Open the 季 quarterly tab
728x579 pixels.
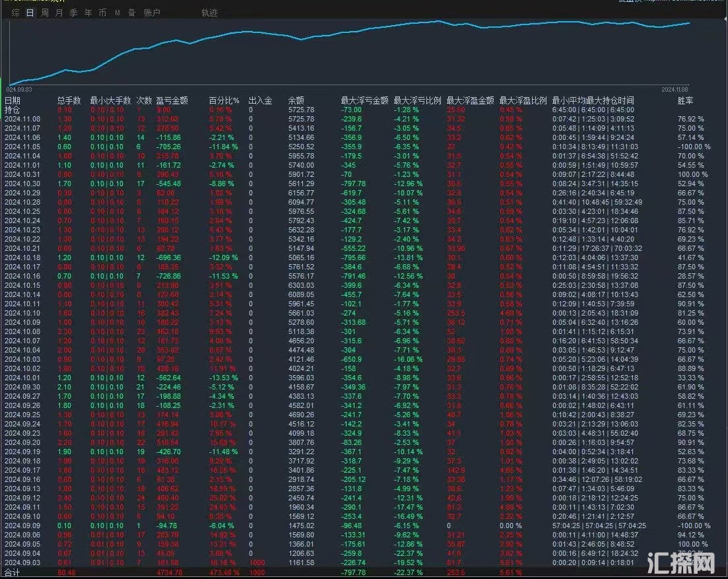point(73,13)
